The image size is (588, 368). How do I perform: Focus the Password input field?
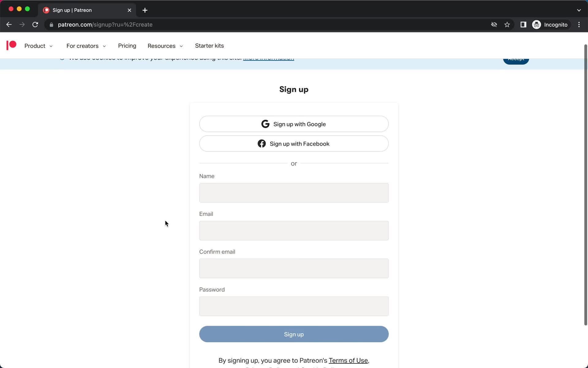click(294, 306)
